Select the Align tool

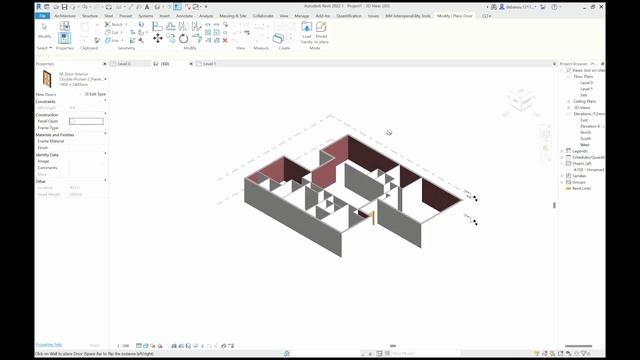tap(158, 26)
